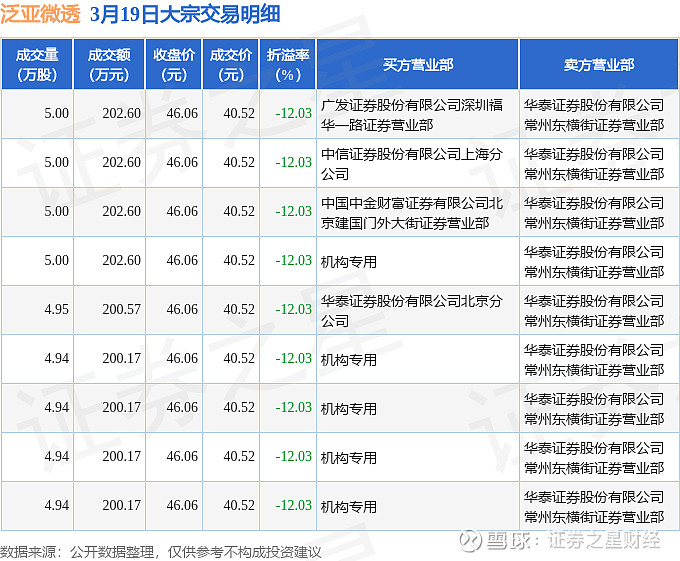
Task: Click the 买方营业部 column header
Action: [x=418, y=65]
